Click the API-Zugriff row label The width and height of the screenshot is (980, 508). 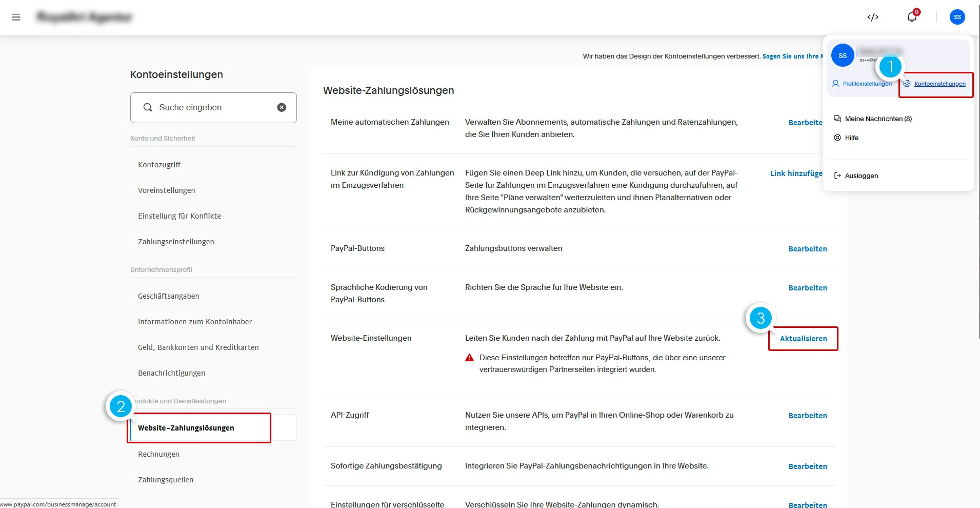350,415
